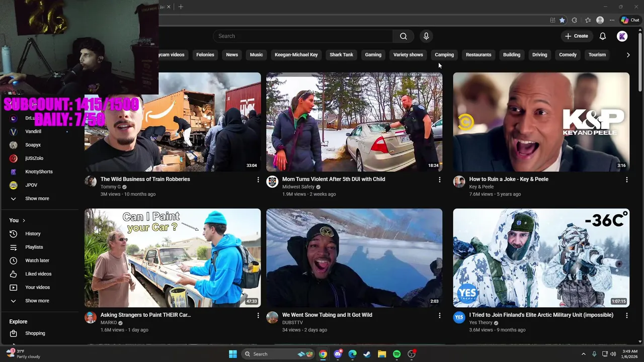644x362 pixels.
Task: Start voice search with the microphone icon
Action: click(426, 36)
